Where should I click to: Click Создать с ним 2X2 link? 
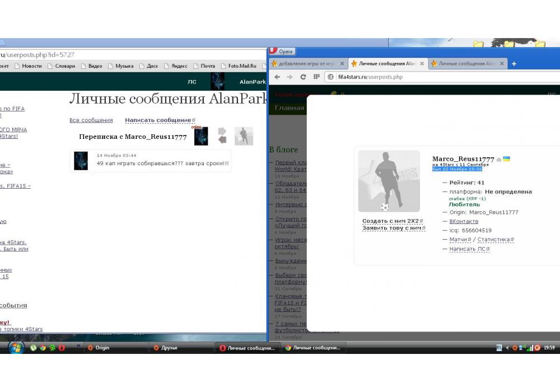[392, 221]
